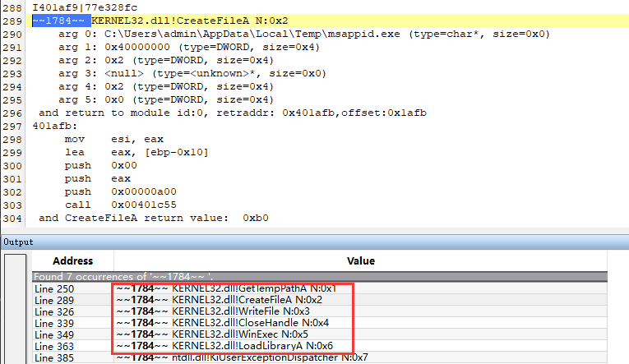Click 'mov esi, eax' instruction

tap(114, 139)
